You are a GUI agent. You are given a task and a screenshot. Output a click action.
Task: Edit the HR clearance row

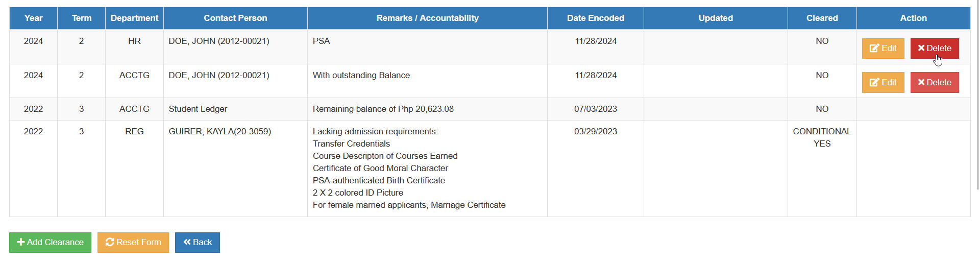(x=883, y=49)
